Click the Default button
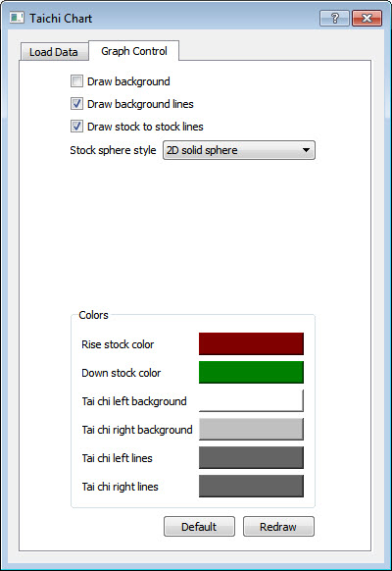This screenshot has height=571, width=392. tap(199, 527)
